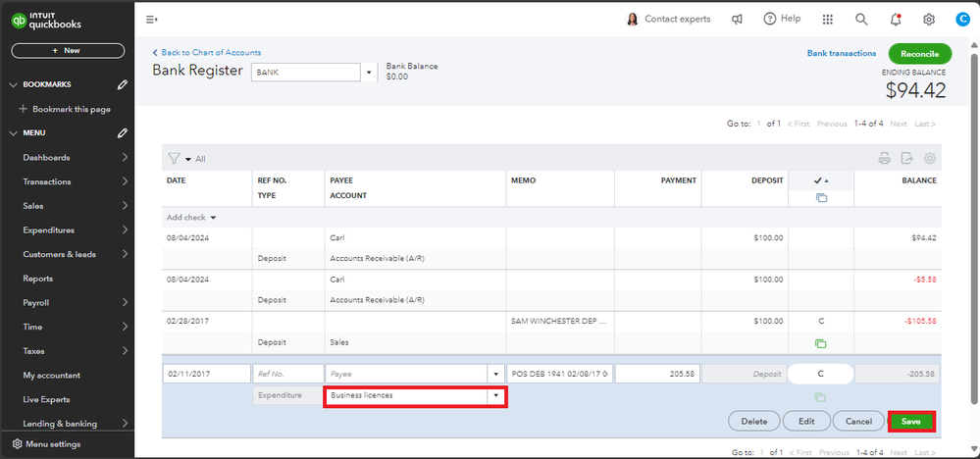This screenshot has width=980, height=459.
Task: Sort by the checkmark reconcile column header
Action: (x=821, y=180)
